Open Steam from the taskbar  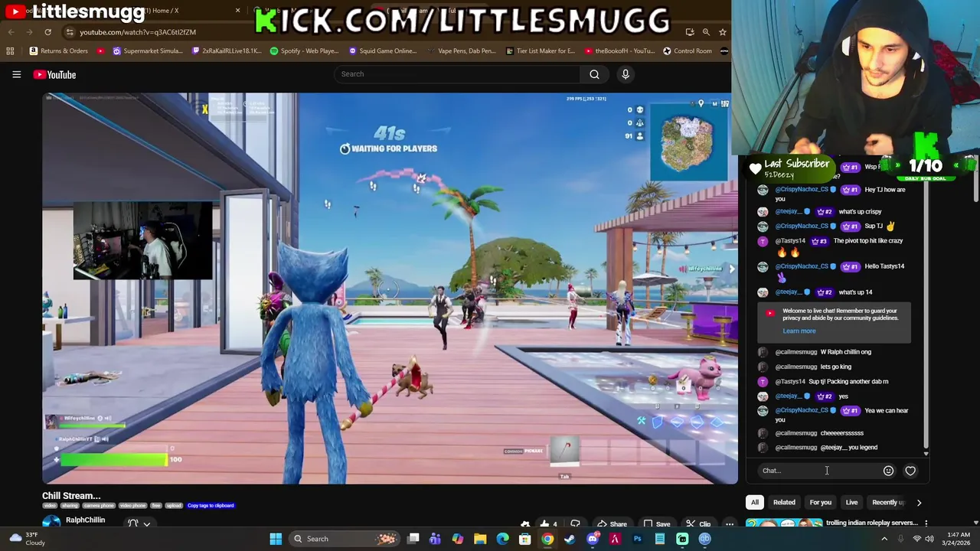[570, 539]
